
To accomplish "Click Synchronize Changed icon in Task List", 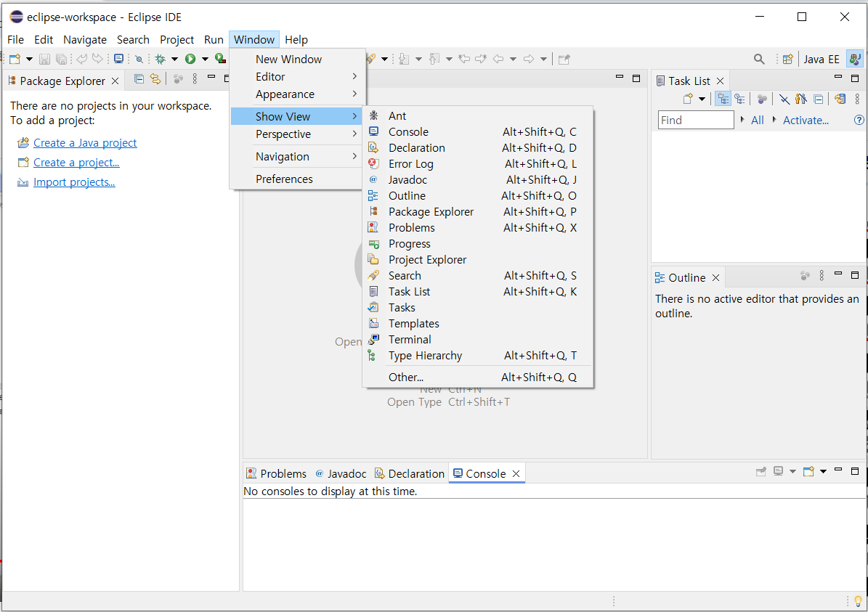I will tap(840, 99).
